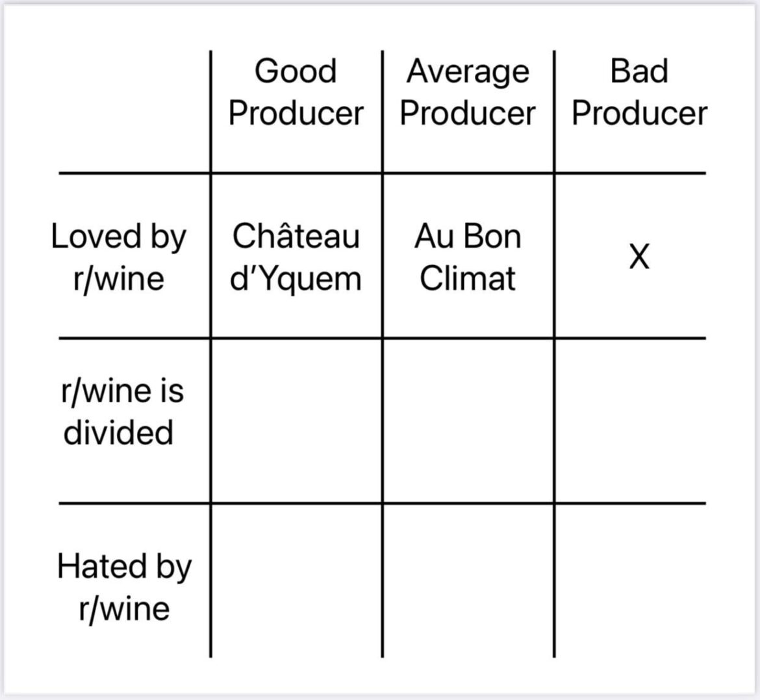Click the word "divided" in the row label
The image size is (760, 700).
[x=118, y=432]
